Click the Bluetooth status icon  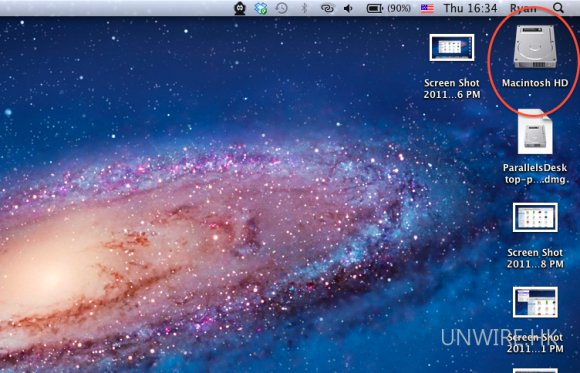[x=304, y=8]
